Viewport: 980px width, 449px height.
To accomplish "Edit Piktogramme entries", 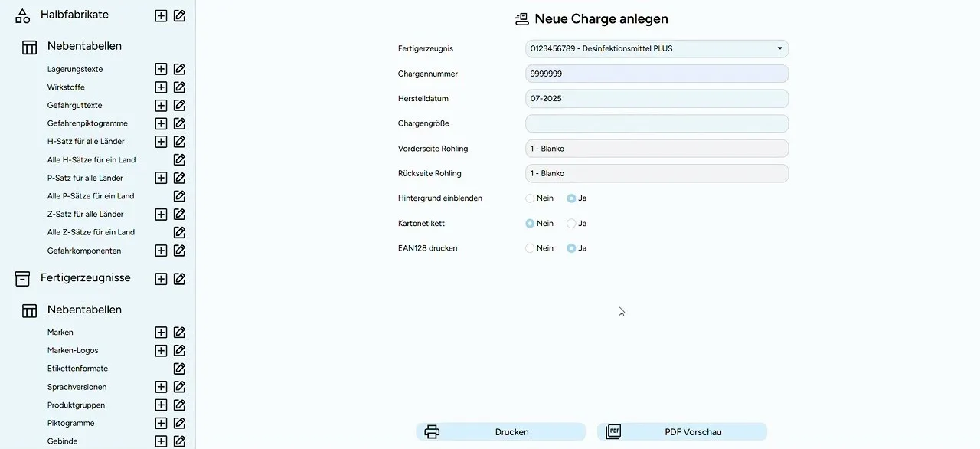I will pos(179,423).
